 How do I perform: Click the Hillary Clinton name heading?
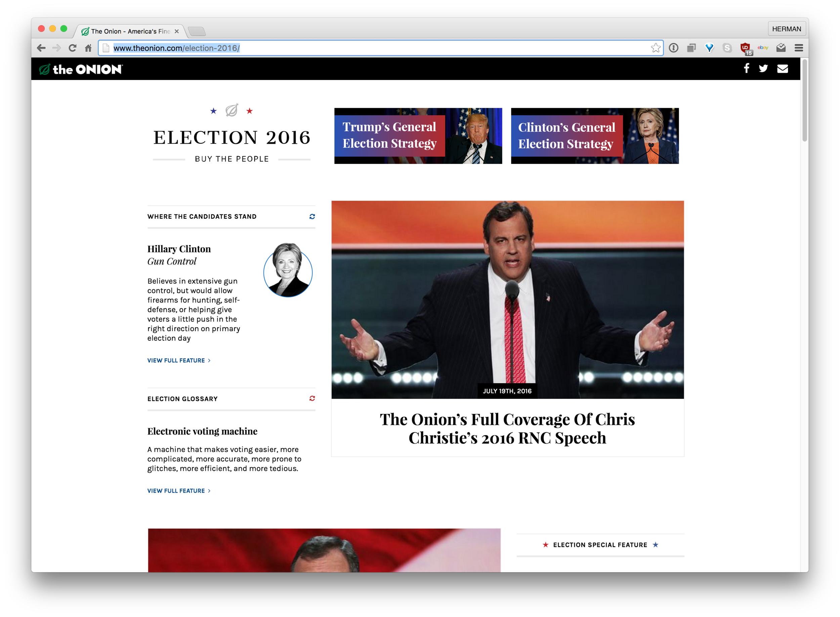point(179,249)
